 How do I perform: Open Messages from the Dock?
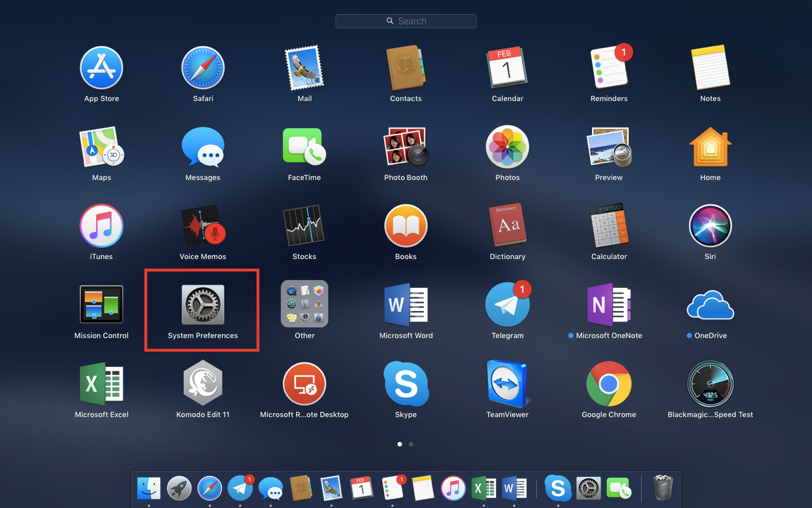click(271, 489)
